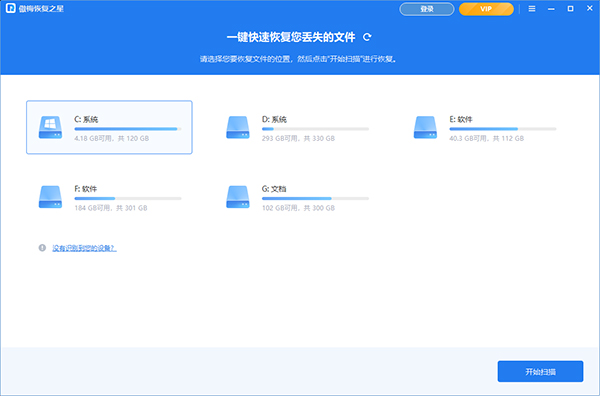
Task: Select the D: 系统 drive label
Action: click(274, 119)
